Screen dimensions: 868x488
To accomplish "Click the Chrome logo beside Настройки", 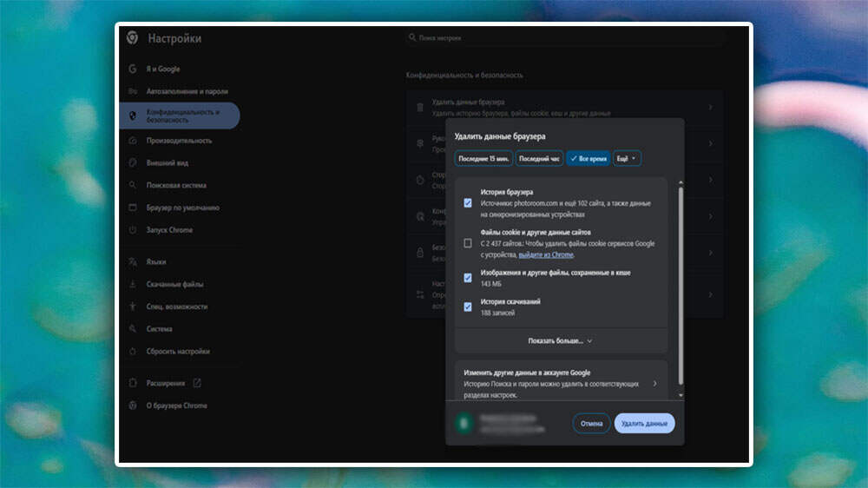I will [133, 38].
